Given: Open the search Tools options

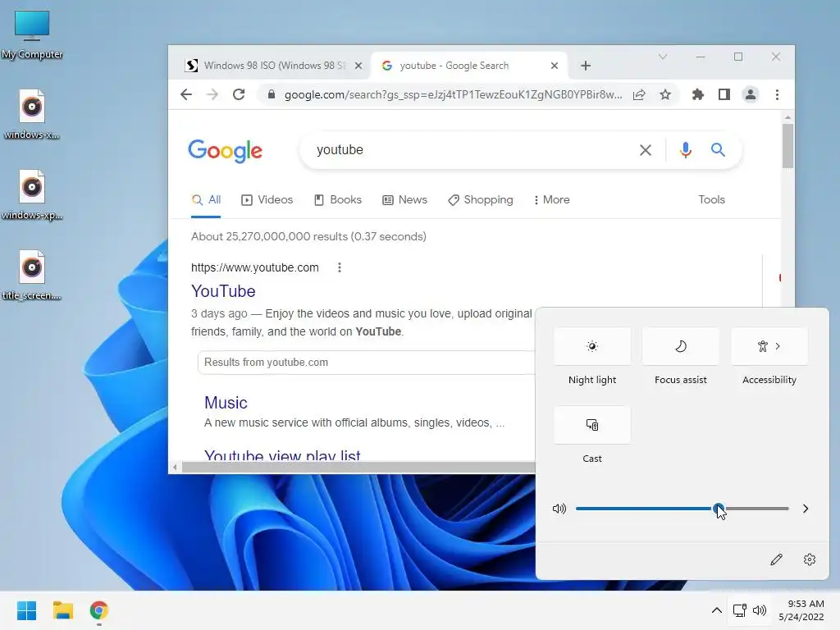Looking at the screenshot, I should (x=711, y=200).
